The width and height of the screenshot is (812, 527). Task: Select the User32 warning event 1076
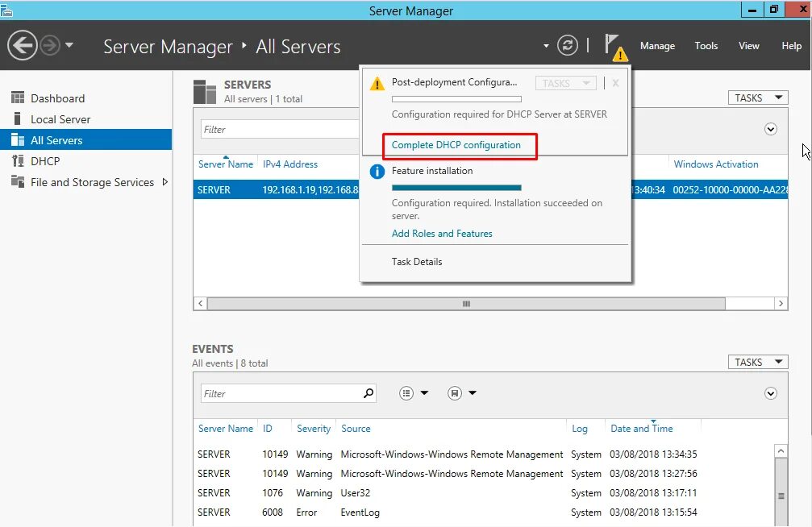(484, 493)
